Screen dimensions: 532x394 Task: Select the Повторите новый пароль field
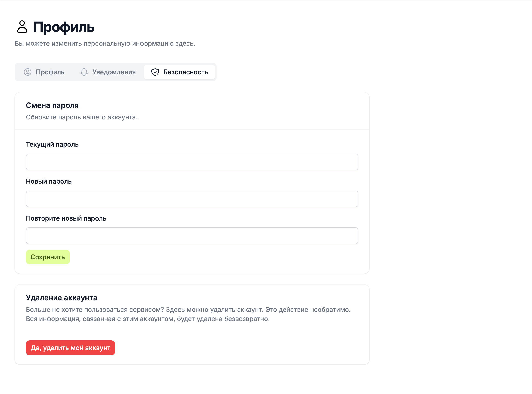pos(192,236)
